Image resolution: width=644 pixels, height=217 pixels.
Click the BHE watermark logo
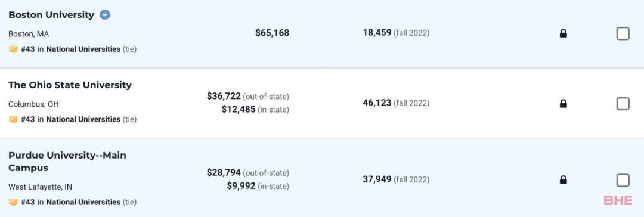tap(618, 200)
